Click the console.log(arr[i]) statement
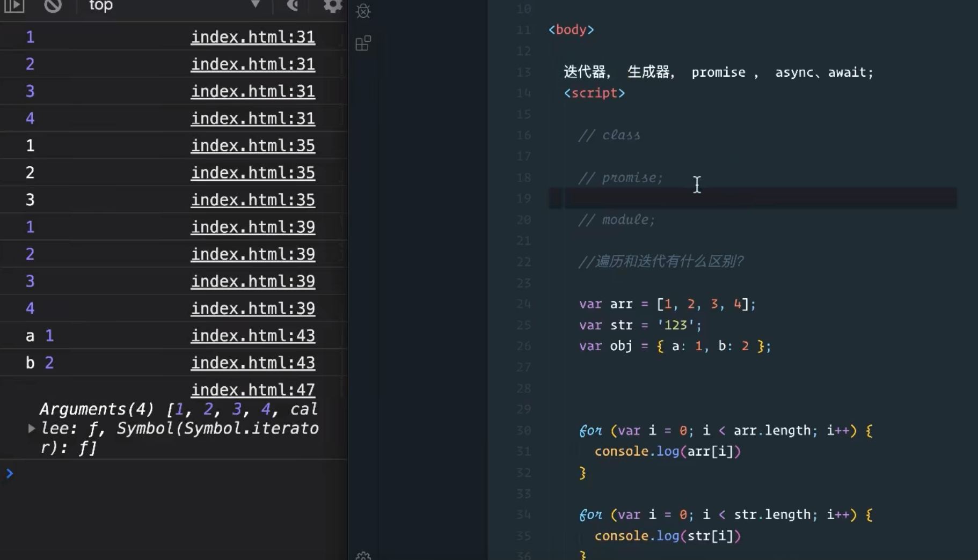 coord(667,451)
